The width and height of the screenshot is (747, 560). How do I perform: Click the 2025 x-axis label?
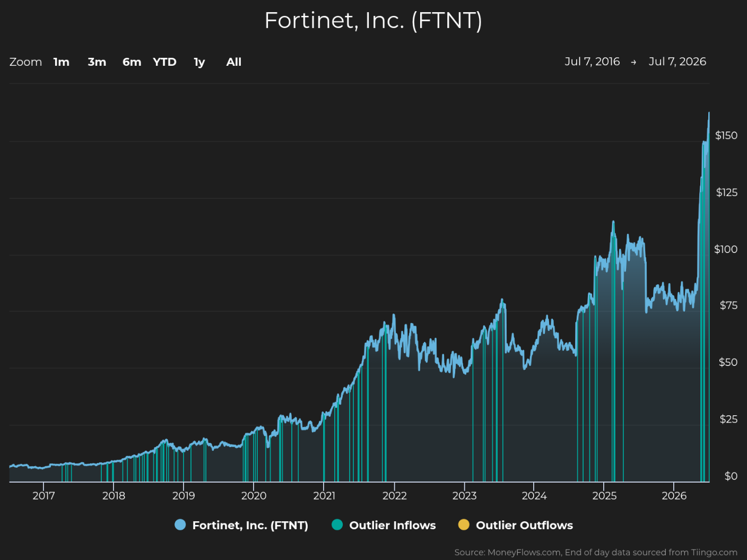604,496
